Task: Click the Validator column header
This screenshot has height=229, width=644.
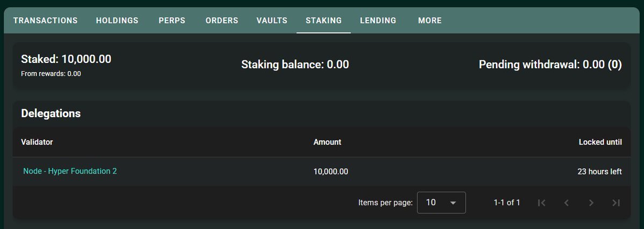Action: pyautogui.click(x=37, y=142)
